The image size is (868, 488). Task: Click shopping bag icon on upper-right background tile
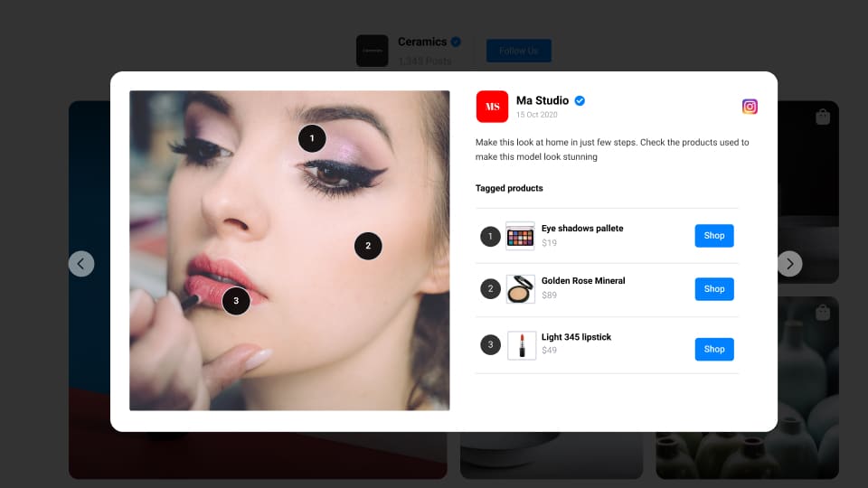click(823, 117)
